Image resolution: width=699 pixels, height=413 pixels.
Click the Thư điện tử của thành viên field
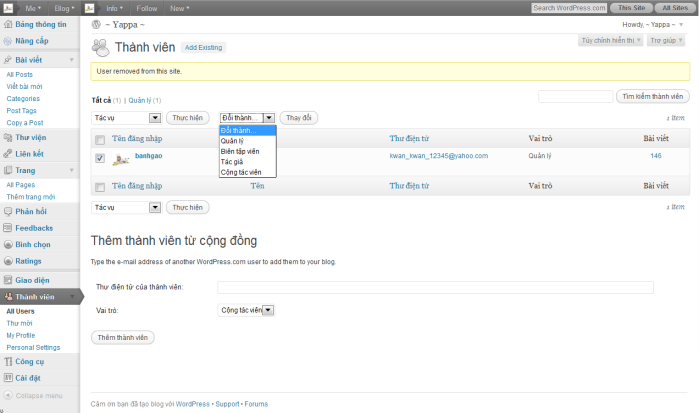pos(435,288)
